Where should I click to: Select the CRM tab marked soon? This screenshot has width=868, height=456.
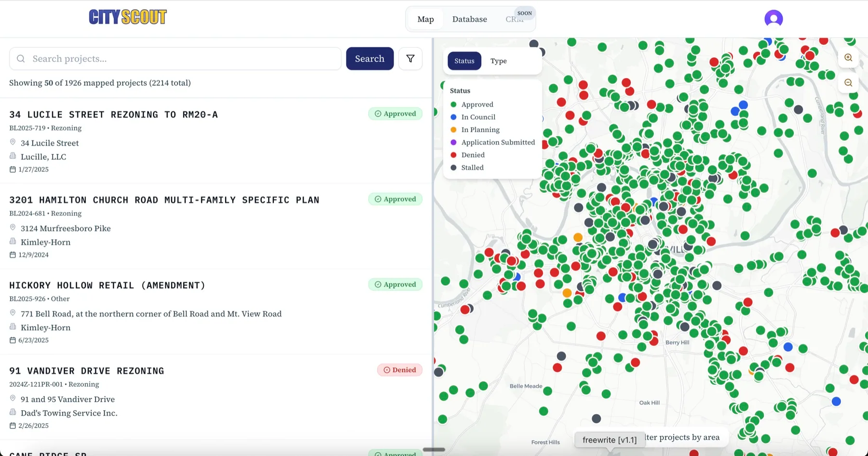point(515,19)
